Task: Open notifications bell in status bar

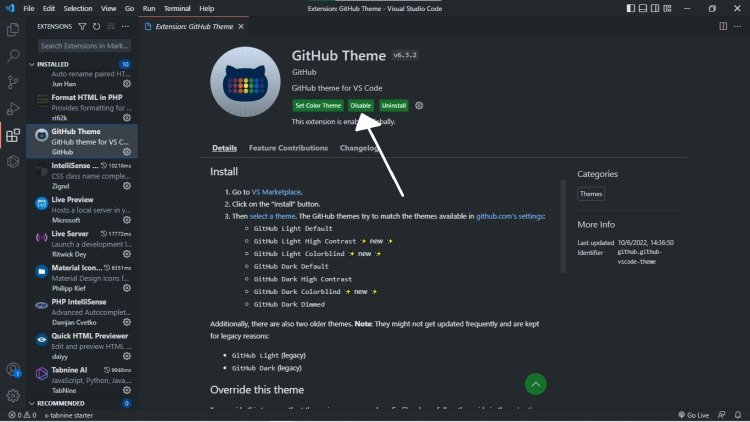Action: click(x=738, y=415)
